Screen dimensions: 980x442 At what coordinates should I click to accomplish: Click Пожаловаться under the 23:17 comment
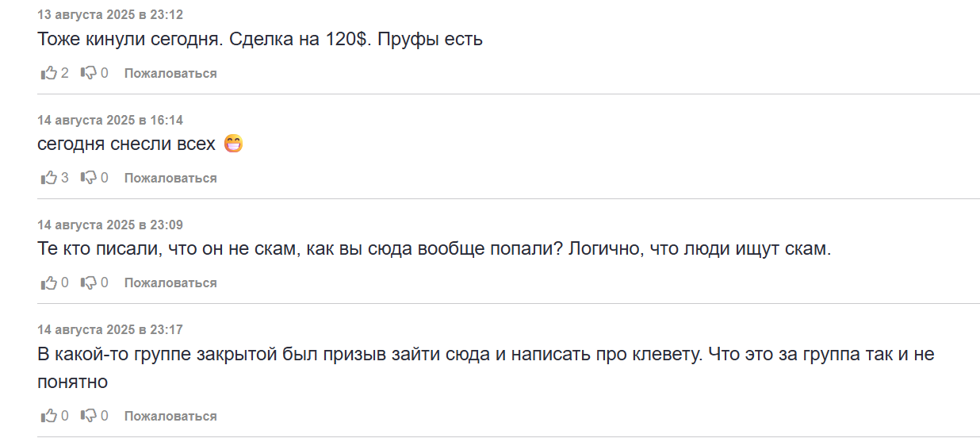(170, 416)
